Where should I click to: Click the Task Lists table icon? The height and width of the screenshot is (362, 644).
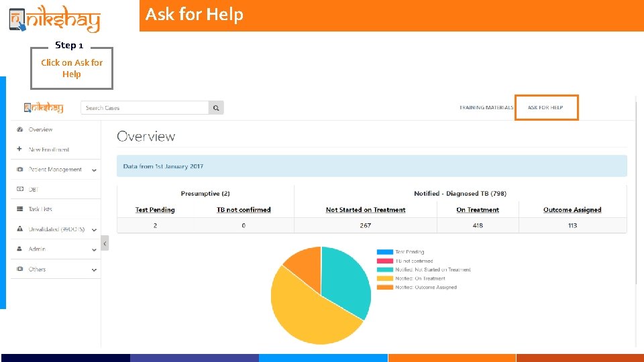click(x=19, y=209)
